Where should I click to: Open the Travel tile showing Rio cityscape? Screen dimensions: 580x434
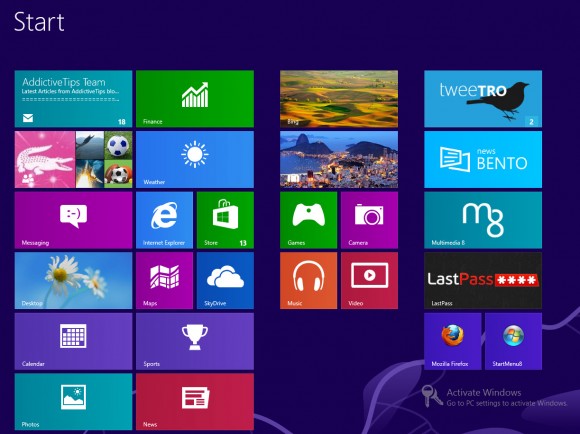pos(339,159)
